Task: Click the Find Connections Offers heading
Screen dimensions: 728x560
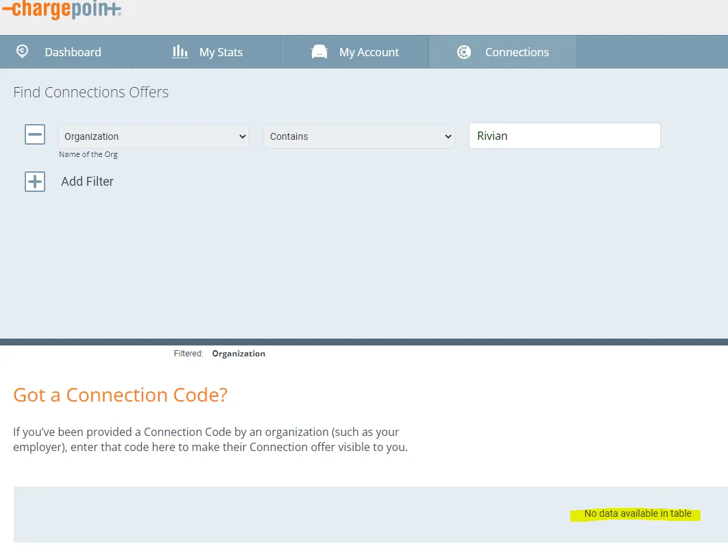Action: (91, 92)
